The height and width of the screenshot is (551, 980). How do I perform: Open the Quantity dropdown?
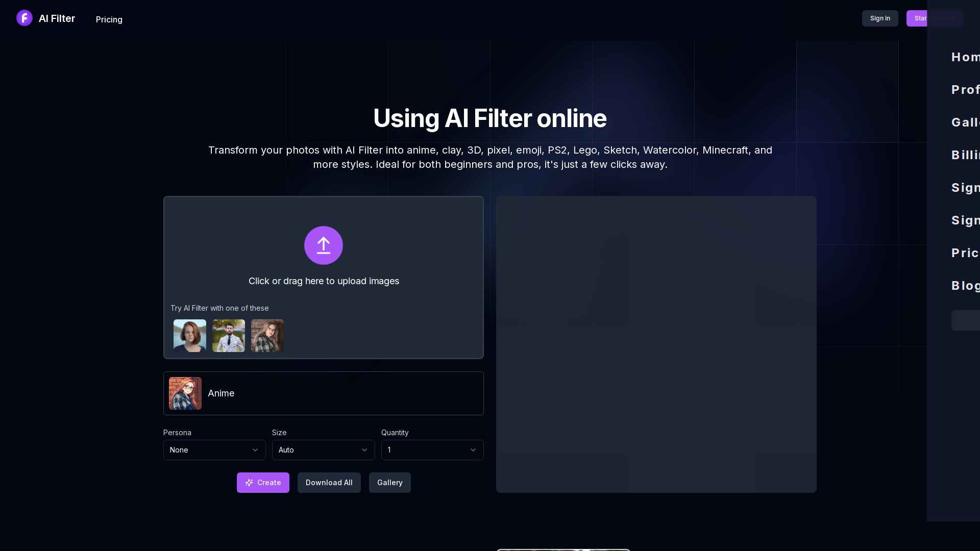(432, 450)
